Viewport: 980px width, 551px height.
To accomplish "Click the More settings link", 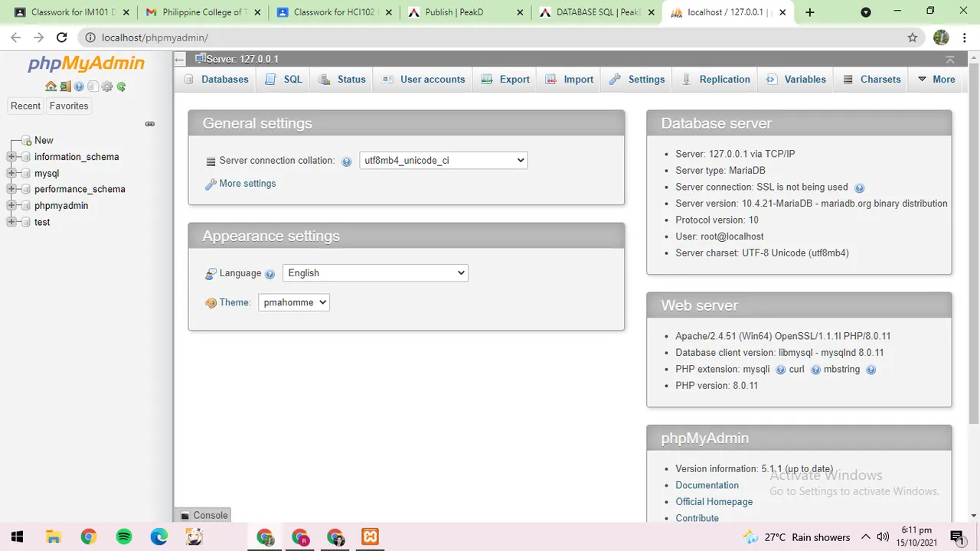I will click(247, 184).
